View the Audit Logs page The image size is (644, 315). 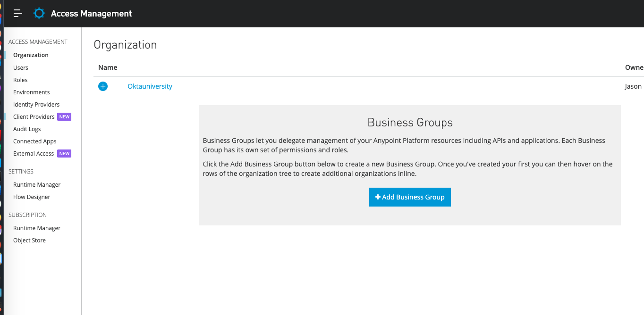[x=27, y=129]
